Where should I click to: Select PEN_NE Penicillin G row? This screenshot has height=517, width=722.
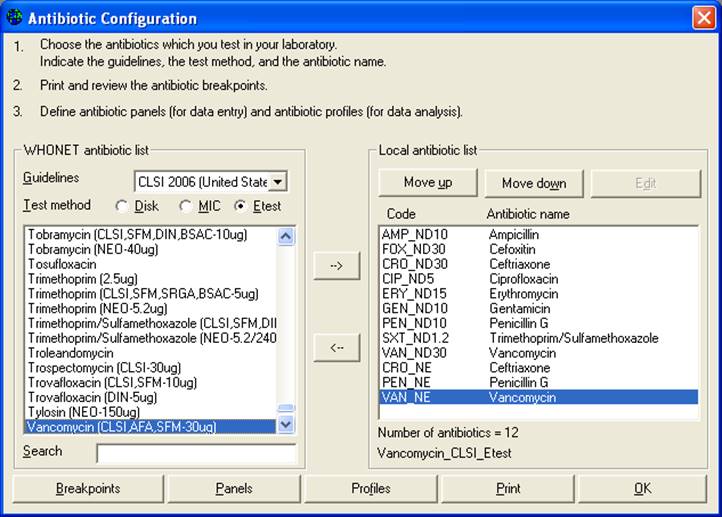point(539,382)
